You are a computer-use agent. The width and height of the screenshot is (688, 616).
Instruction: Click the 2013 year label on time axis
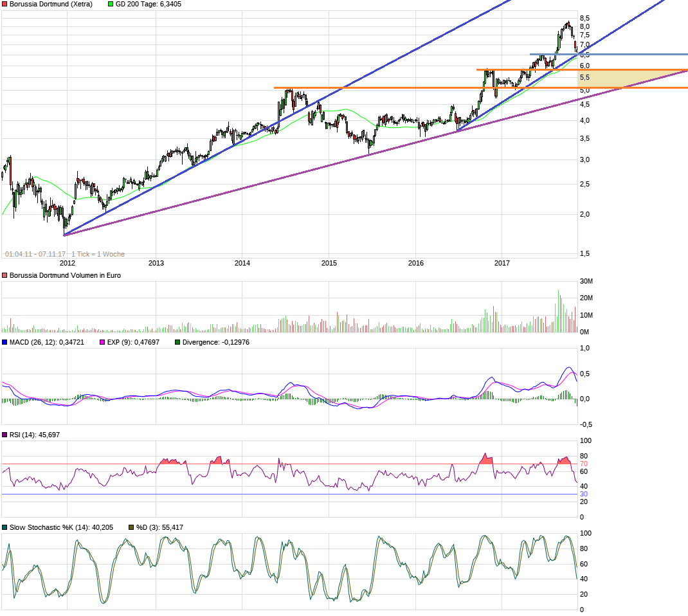(156, 263)
